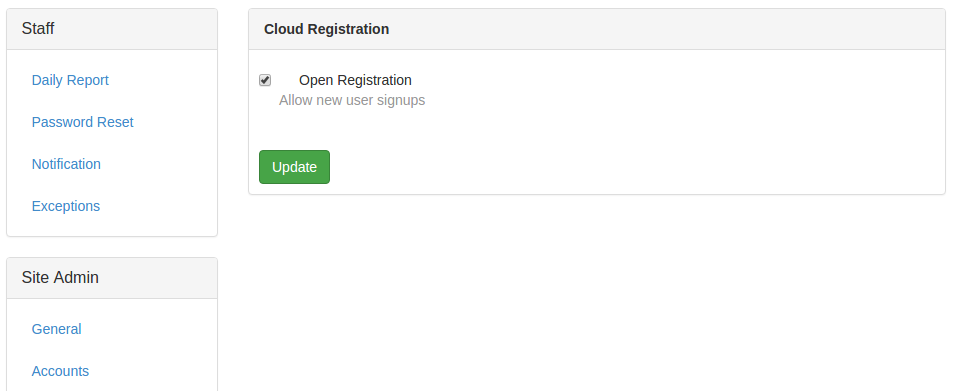Click the 'Allow new user signups' help text

click(x=352, y=100)
